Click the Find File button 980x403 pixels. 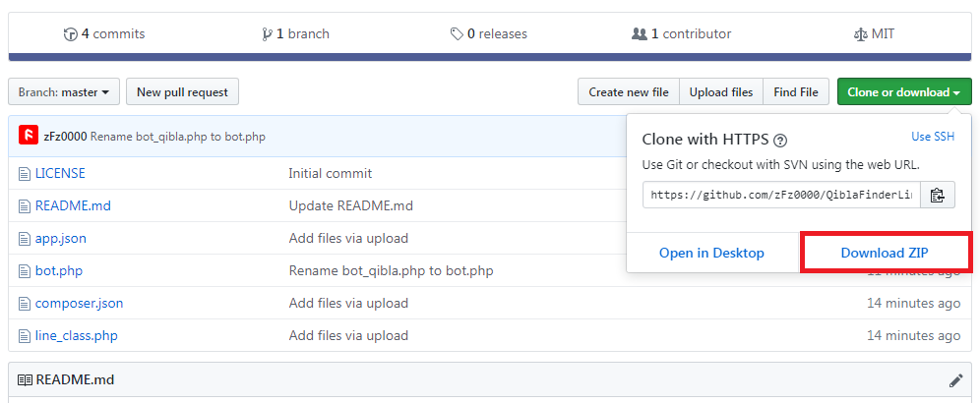click(796, 92)
